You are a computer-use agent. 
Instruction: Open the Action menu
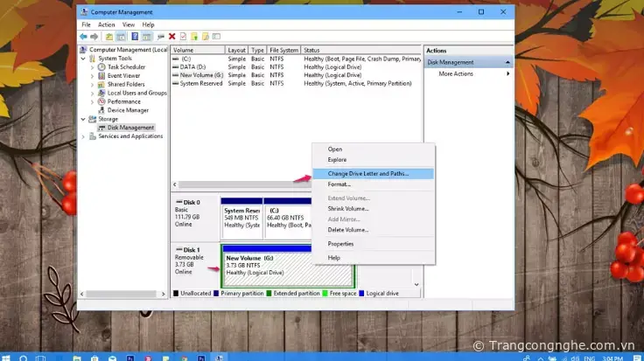[106, 24]
